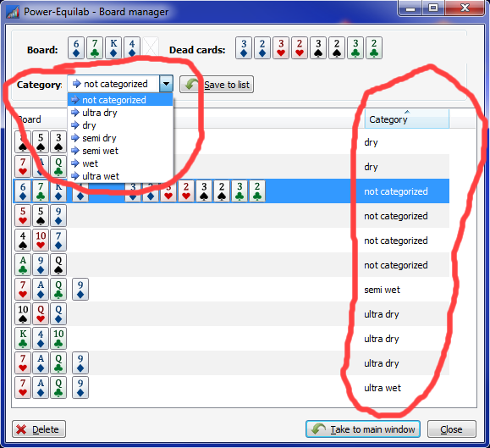
Task: Click the 3 of hearts dead card
Action: coord(281,47)
